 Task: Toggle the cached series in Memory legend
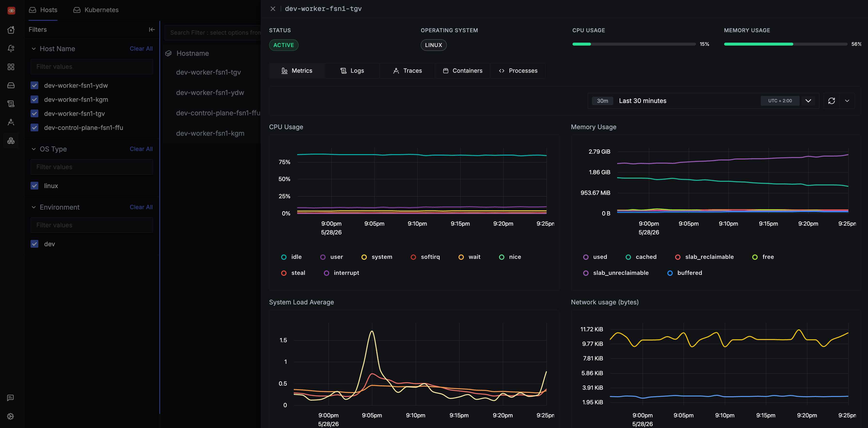[641, 257]
